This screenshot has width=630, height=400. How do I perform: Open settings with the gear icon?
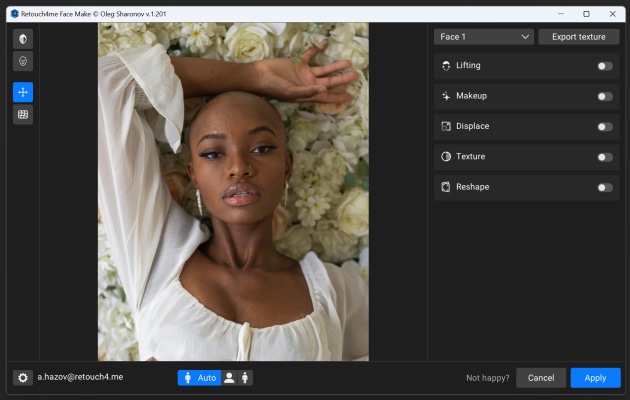pyautogui.click(x=22, y=378)
